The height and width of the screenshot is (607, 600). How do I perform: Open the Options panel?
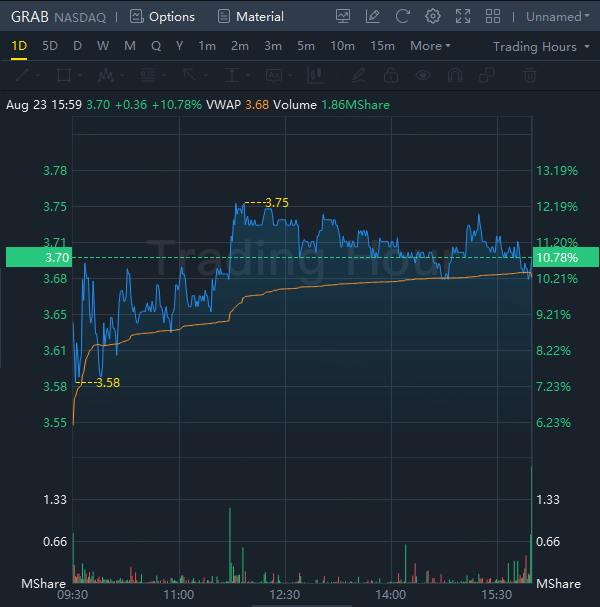pos(162,17)
